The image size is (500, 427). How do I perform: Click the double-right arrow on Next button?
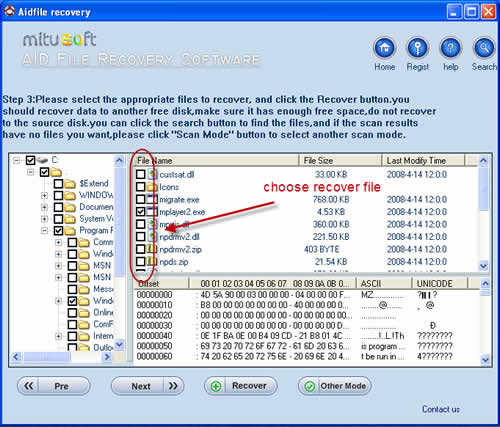(x=173, y=386)
